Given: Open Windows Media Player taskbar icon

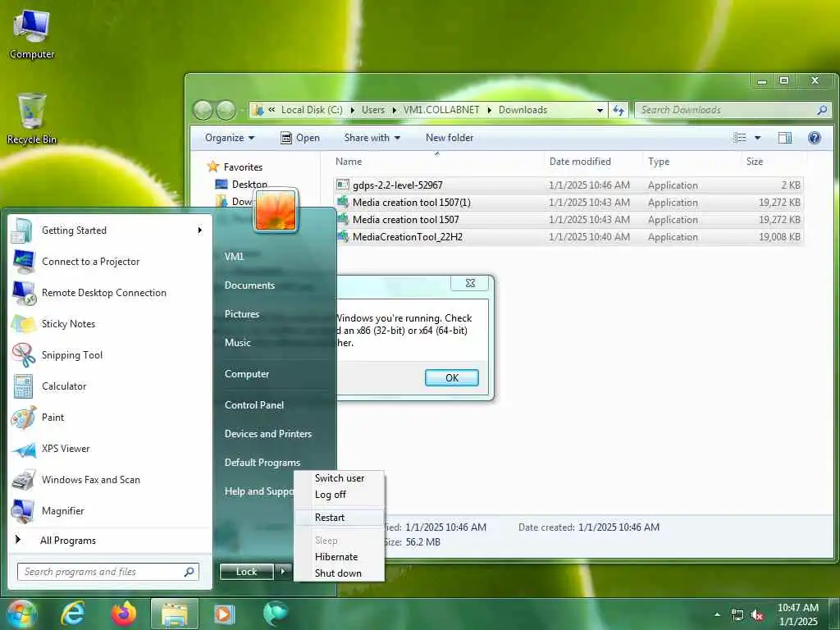Looking at the screenshot, I should (x=223, y=614).
